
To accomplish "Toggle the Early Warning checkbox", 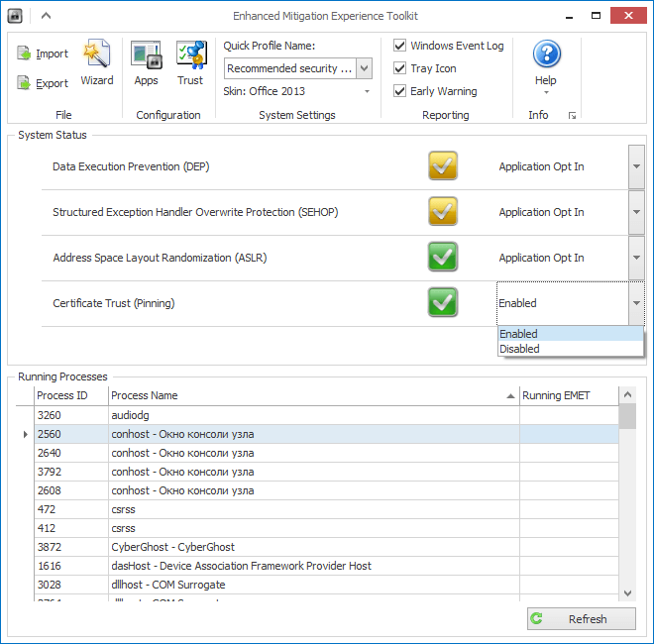I will [x=399, y=91].
